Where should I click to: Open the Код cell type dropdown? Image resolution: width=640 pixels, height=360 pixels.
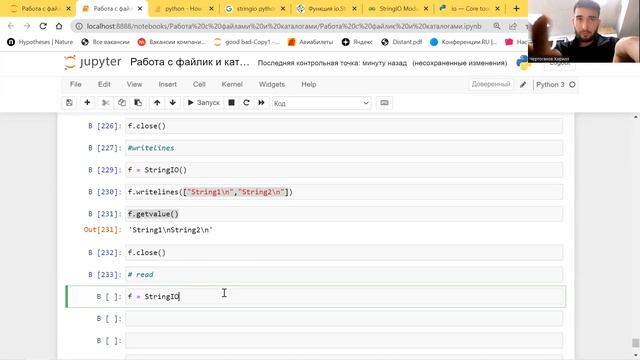(x=322, y=103)
